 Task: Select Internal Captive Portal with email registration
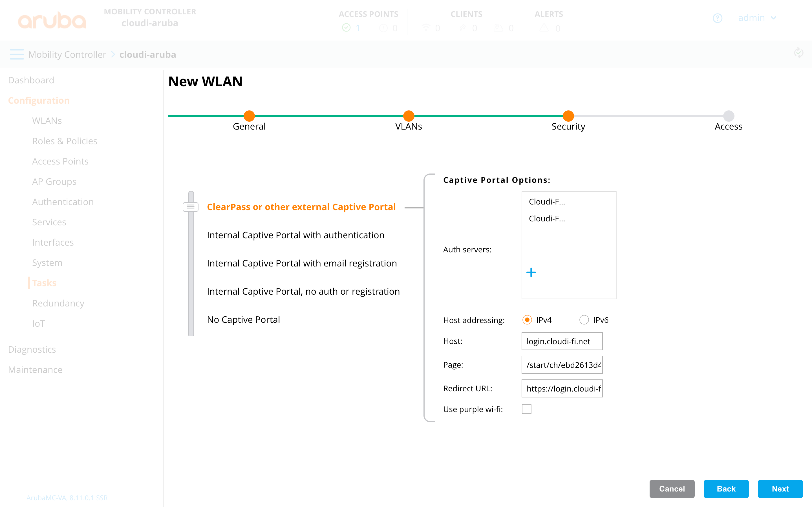coord(301,263)
